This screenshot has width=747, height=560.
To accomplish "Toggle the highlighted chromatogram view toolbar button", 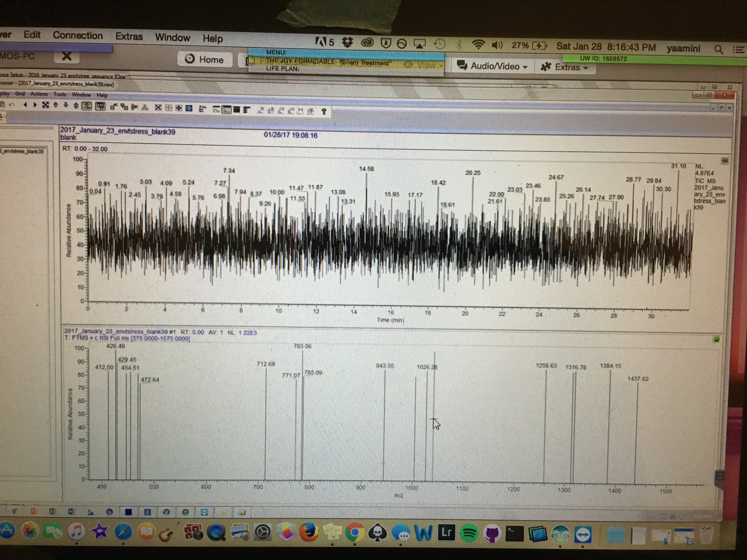I will click(x=227, y=109).
